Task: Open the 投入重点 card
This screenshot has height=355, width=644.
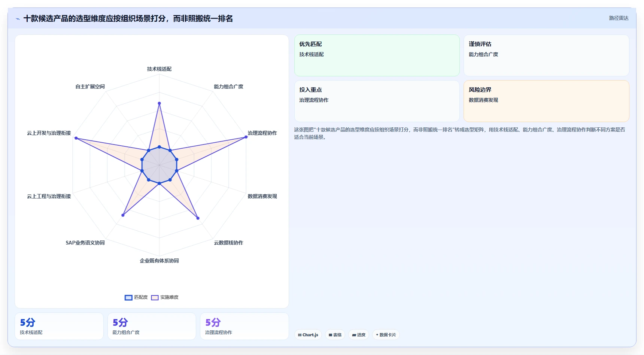Action: (377, 101)
